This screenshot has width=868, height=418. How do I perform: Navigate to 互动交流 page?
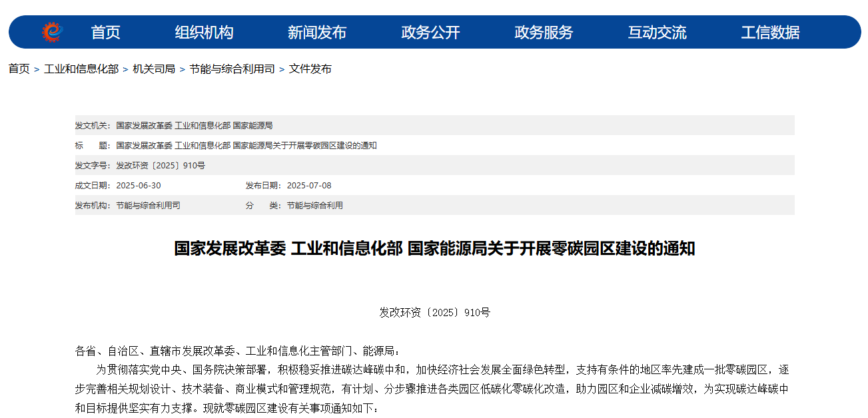click(x=657, y=32)
